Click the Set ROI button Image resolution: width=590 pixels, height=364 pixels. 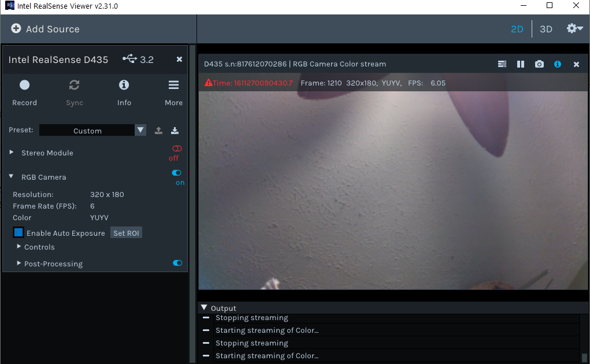(126, 233)
